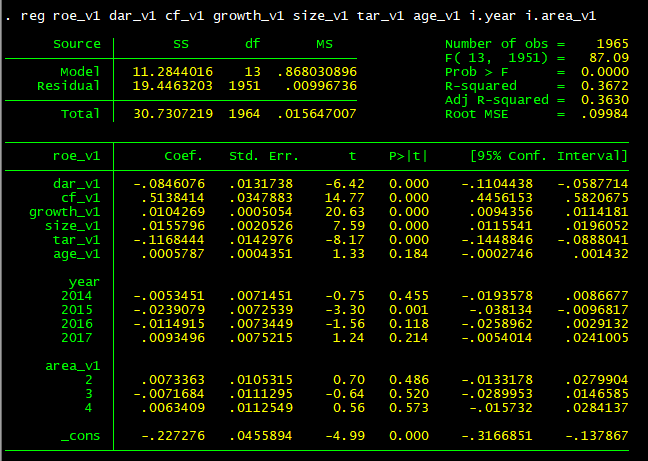This screenshot has height=461, width=648.
Task: Select variable name dar_v1
Action: (x=76, y=184)
